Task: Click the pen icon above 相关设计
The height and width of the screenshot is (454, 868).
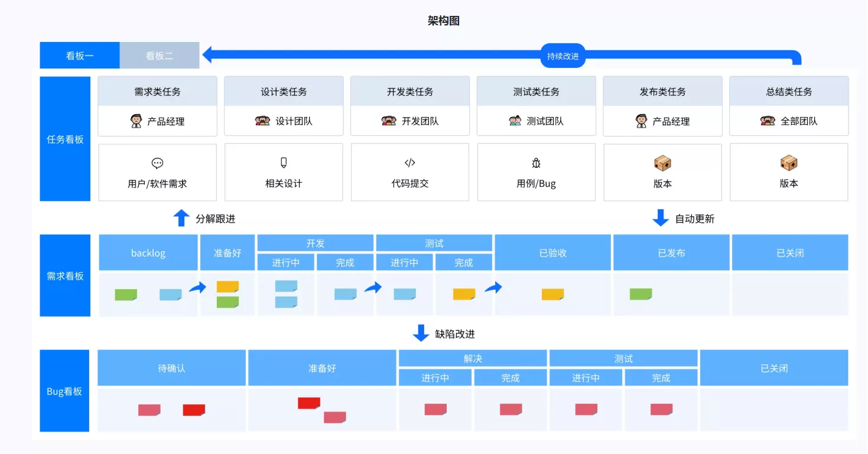Action: click(x=284, y=163)
